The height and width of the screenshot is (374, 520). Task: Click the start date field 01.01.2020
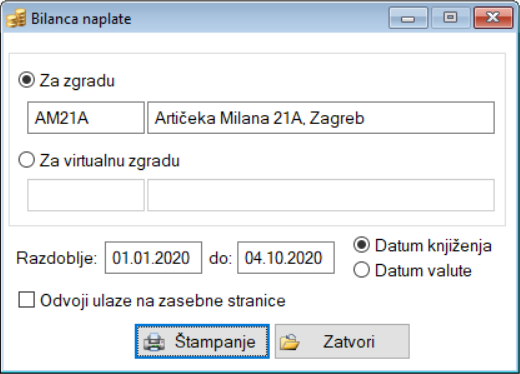click(153, 258)
